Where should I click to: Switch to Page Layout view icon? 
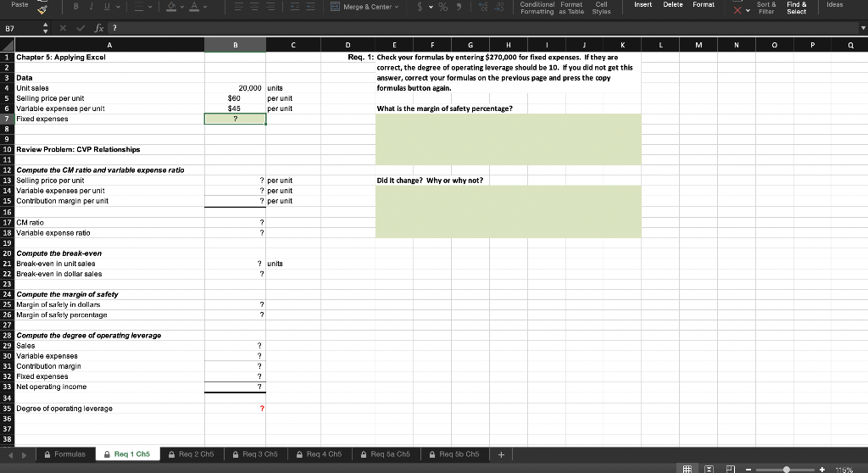pos(709,469)
